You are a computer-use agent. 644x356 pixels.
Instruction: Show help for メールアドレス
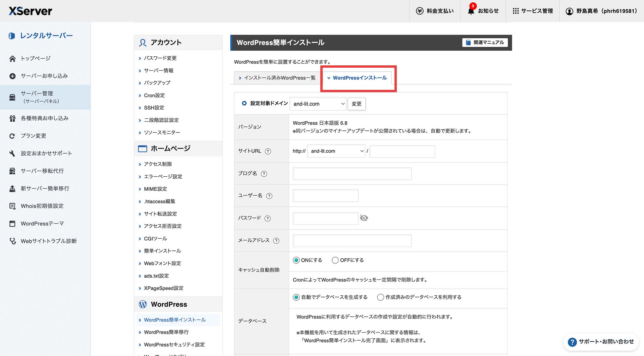[276, 241]
